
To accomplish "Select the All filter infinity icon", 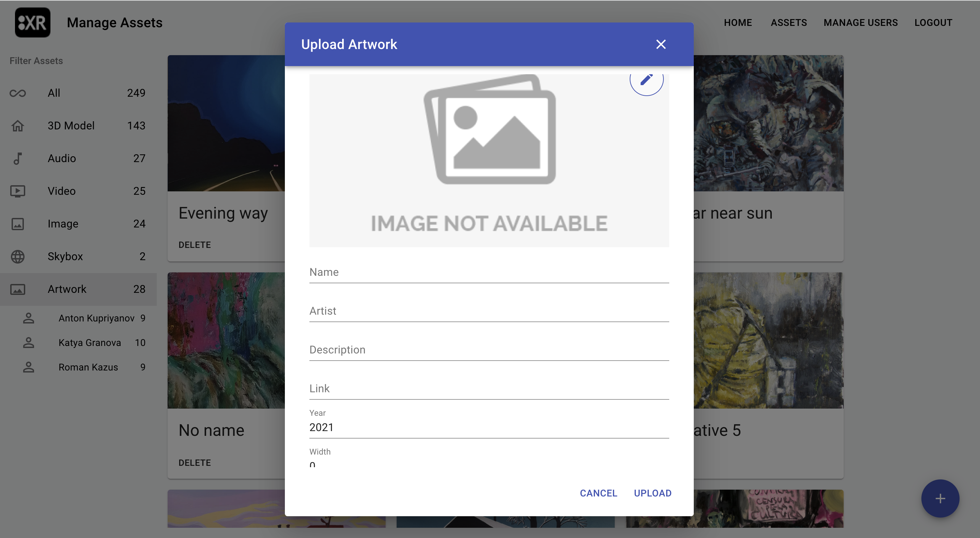I will [17, 93].
